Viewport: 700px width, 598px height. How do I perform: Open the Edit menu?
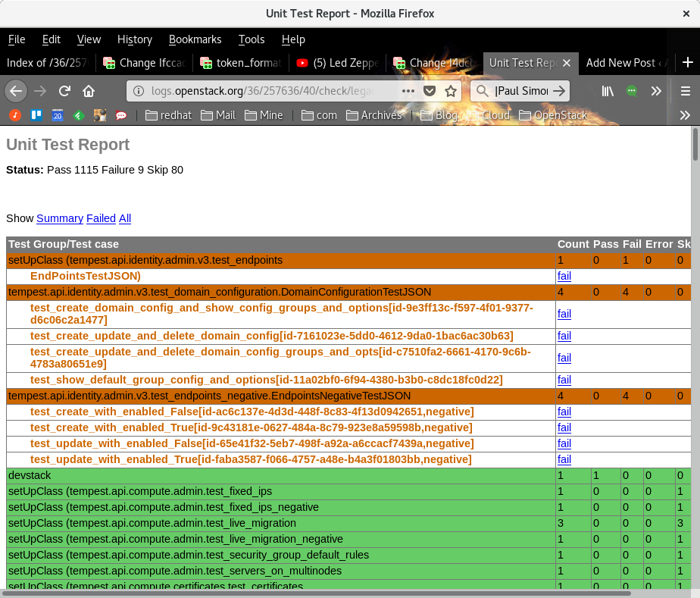(52, 39)
